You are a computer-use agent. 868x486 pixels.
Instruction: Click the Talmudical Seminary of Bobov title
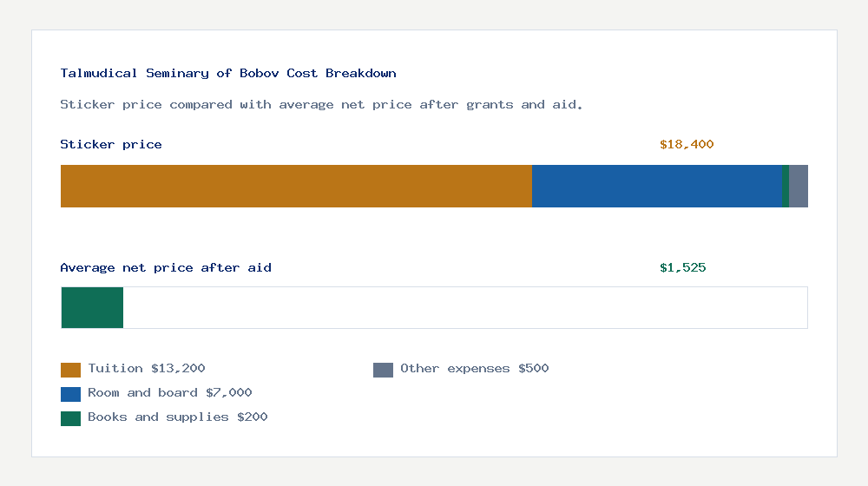click(x=228, y=73)
